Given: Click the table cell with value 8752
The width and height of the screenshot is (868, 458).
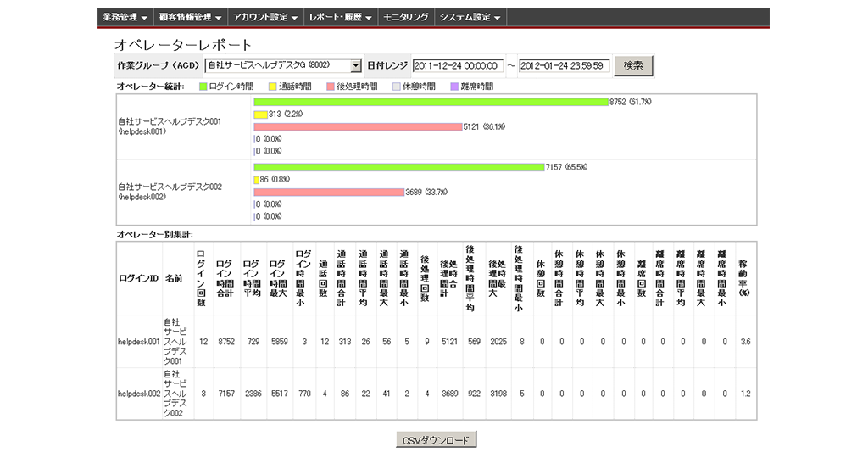Looking at the screenshot, I should 226,343.
